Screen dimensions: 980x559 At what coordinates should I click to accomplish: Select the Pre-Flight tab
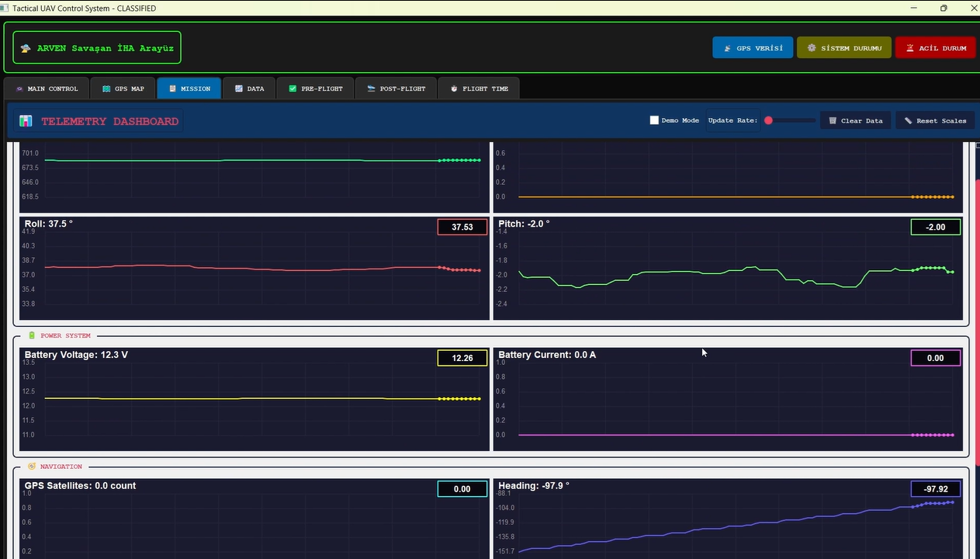[315, 89]
